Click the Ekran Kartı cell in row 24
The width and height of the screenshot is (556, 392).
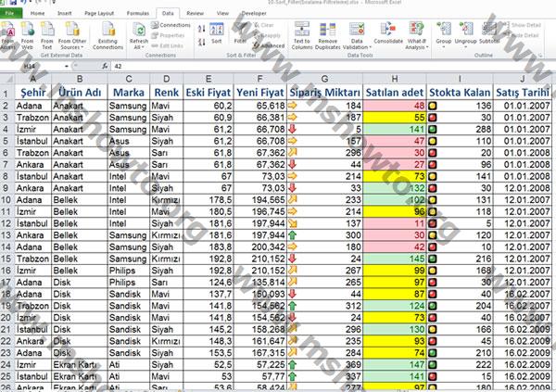(80, 365)
